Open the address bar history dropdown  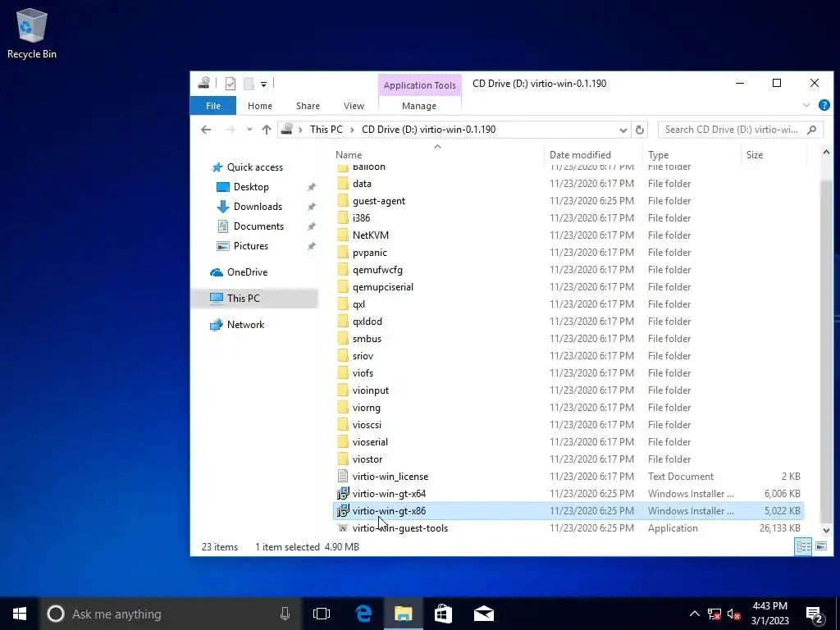623,130
